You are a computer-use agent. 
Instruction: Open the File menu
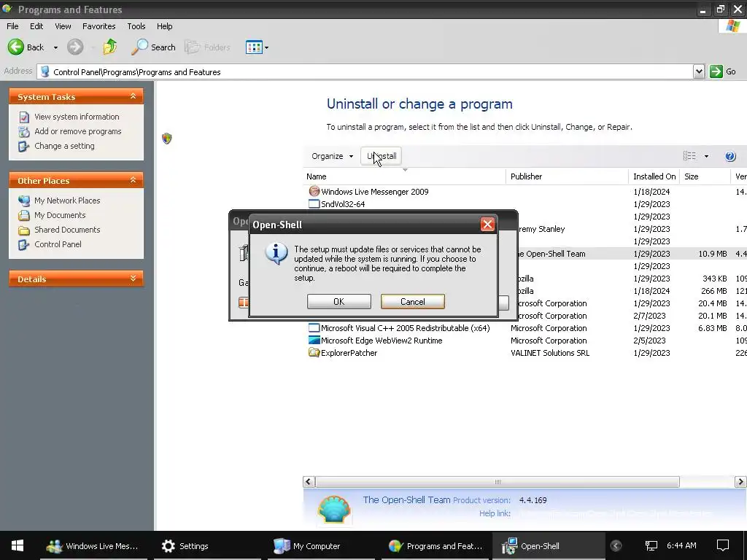[13, 26]
